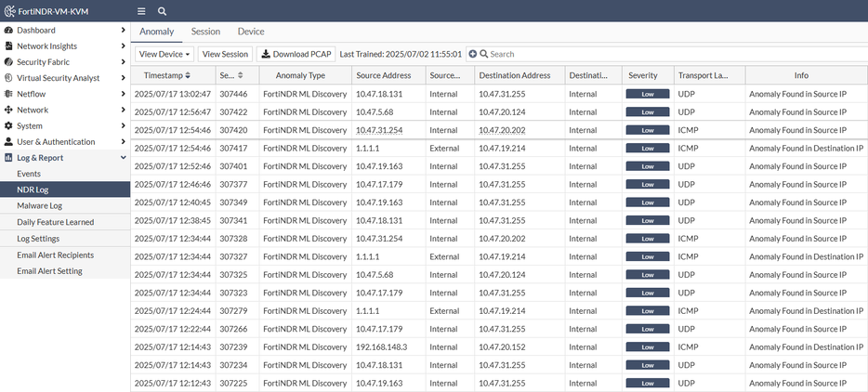Switch to the Device tab

tap(251, 32)
